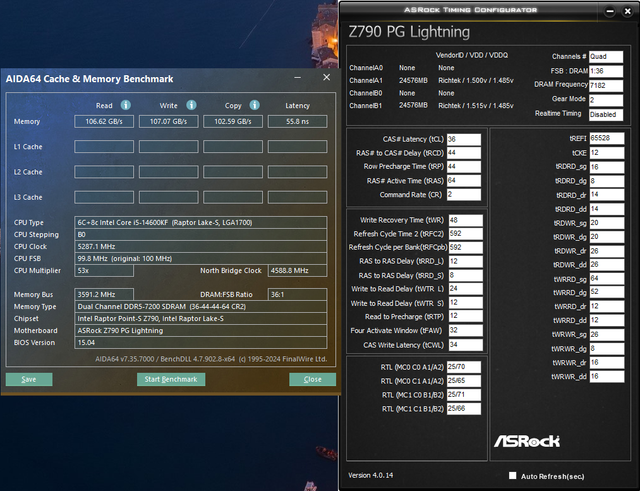Click the BIOS Version value 15.04
The height and width of the screenshot is (491, 640).
point(201,342)
